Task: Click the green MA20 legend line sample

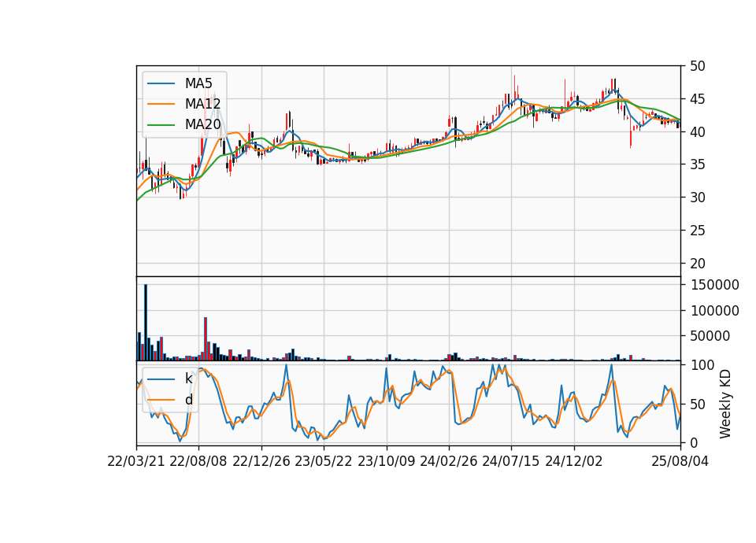Action: coord(161,125)
